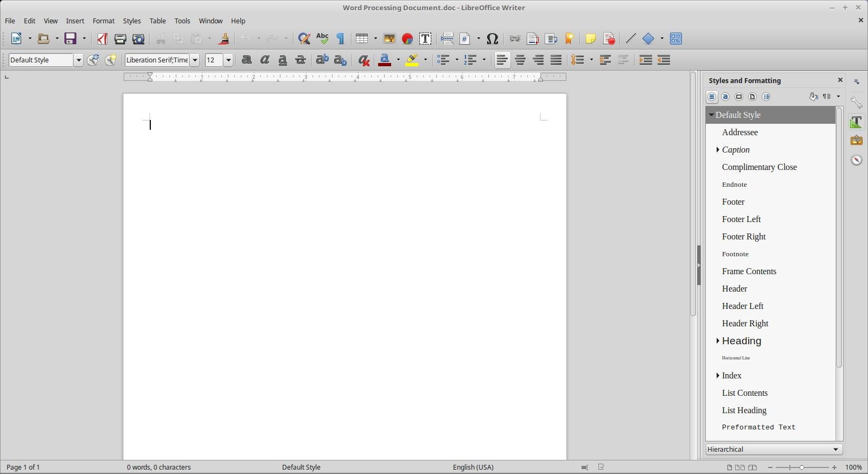Enable justified paragraph alignment
The width and height of the screenshot is (868, 474).
[556, 60]
